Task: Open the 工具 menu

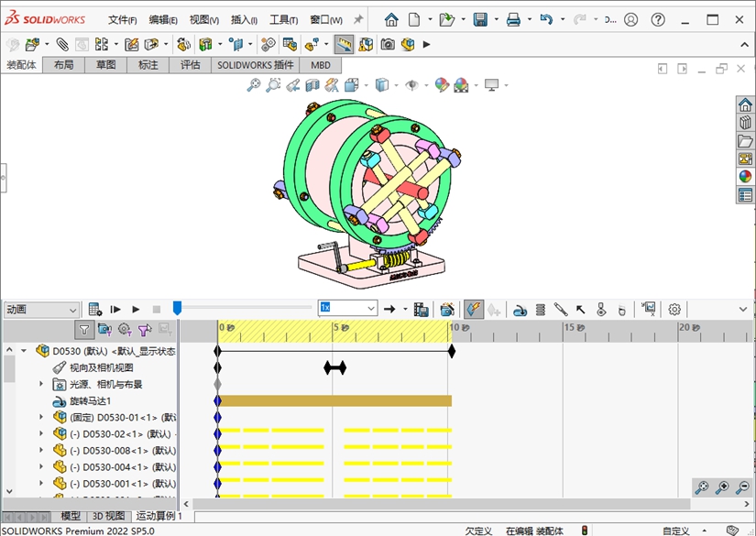Action: tap(285, 20)
